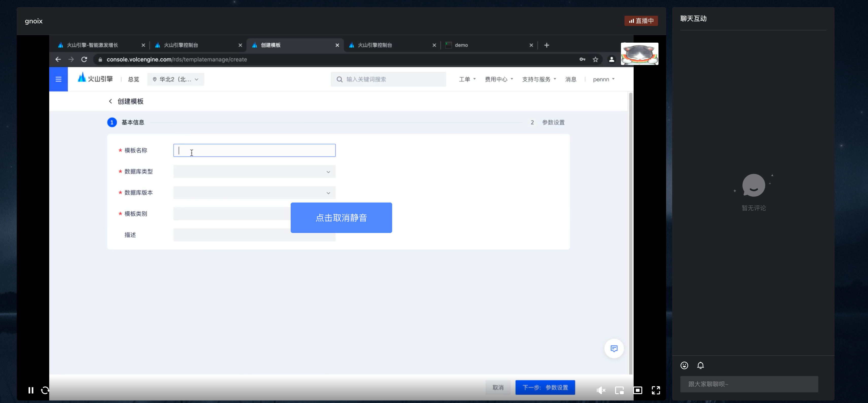
Task: Click the 取消 cancel button
Action: [x=498, y=388]
